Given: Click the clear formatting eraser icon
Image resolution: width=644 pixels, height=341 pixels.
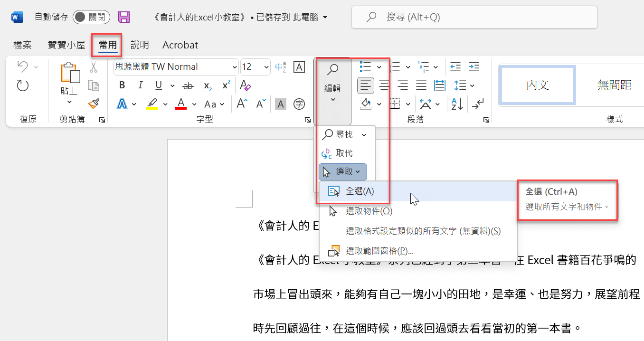Looking at the screenshot, I should pos(245,85).
